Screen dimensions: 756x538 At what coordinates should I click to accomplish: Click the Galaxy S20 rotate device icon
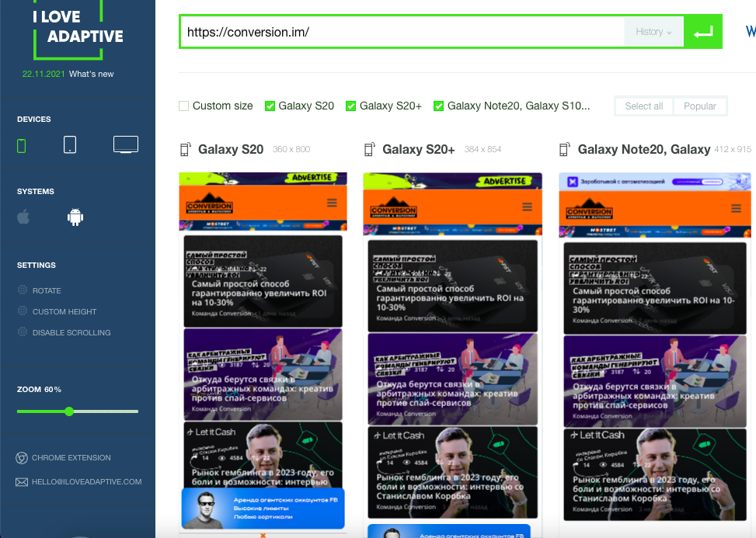[x=185, y=149]
